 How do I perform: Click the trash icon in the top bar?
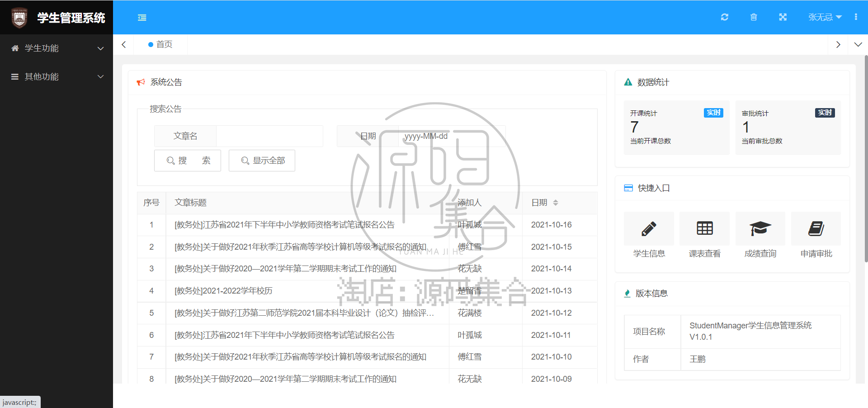754,17
